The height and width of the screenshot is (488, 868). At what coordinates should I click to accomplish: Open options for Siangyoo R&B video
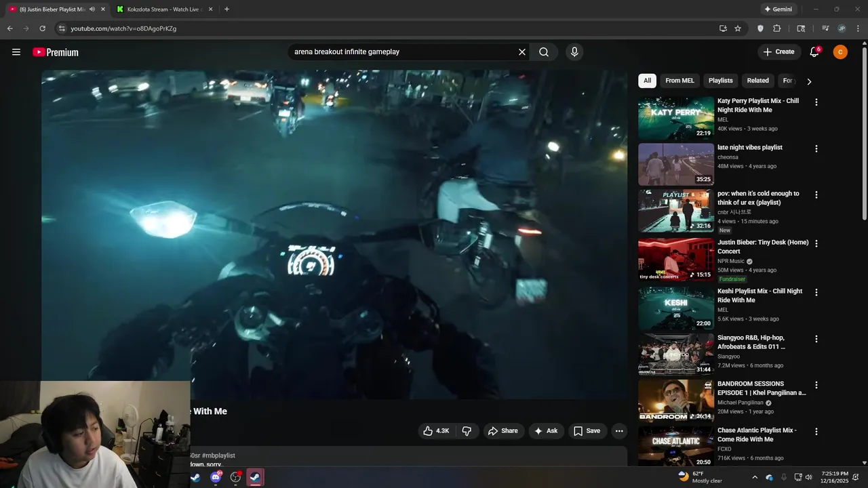coord(816,339)
